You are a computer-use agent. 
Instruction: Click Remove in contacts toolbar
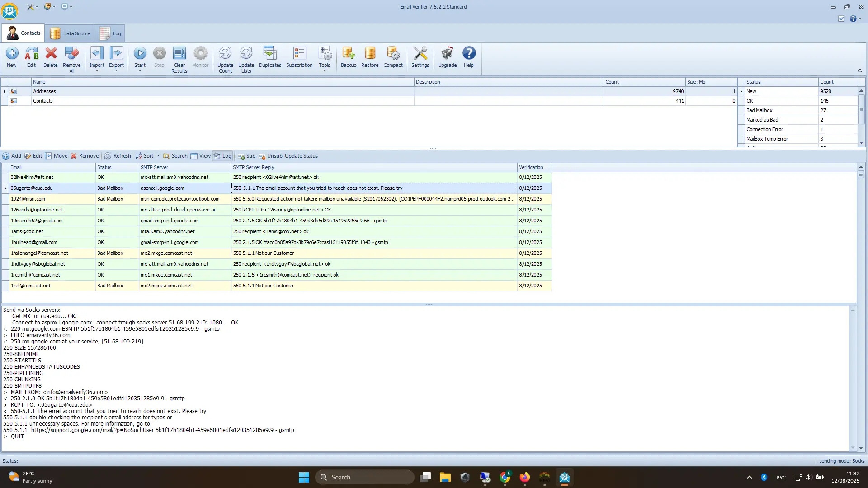85,156
